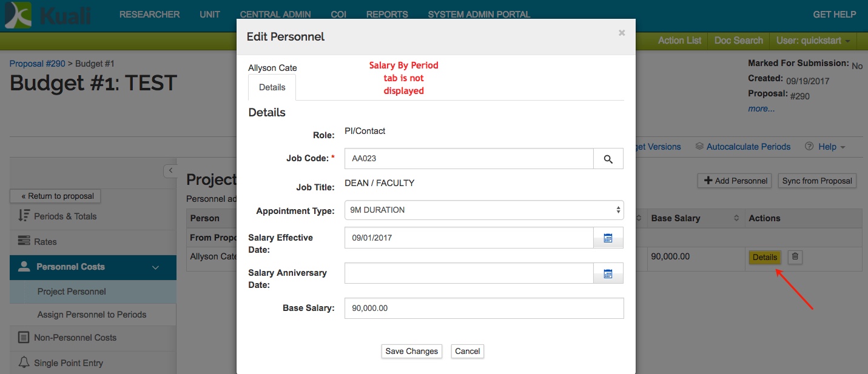Open Action List
The height and width of the screenshot is (374, 868).
point(679,41)
